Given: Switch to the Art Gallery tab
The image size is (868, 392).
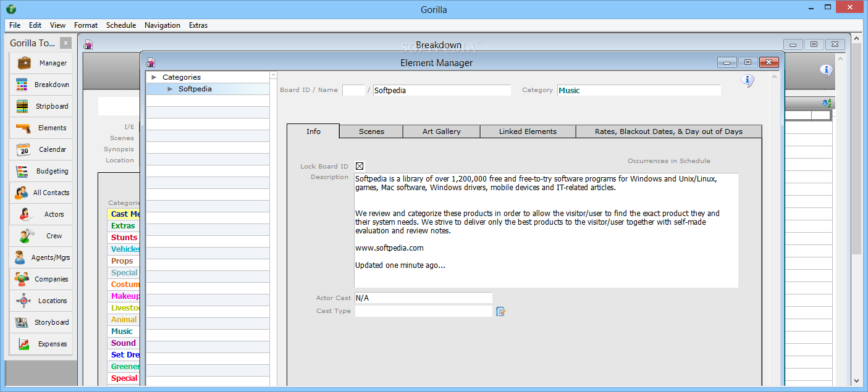Looking at the screenshot, I should coord(442,131).
